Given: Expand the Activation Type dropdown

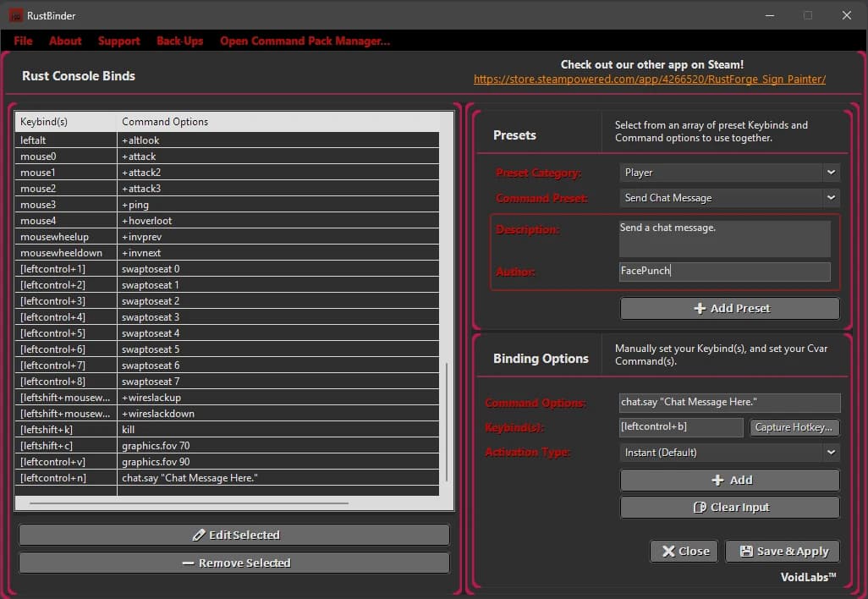Looking at the screenshot, I should (x=831, y=453).
